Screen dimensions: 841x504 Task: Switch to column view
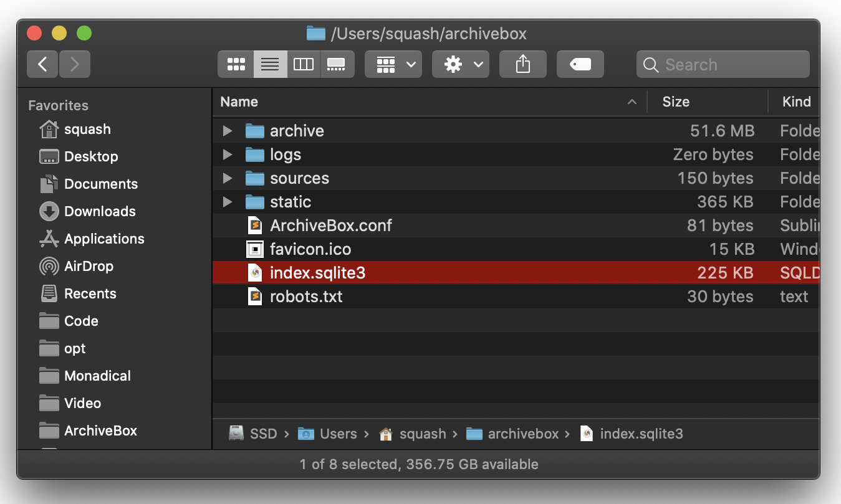pyautogui.click(x=304, y=64)
